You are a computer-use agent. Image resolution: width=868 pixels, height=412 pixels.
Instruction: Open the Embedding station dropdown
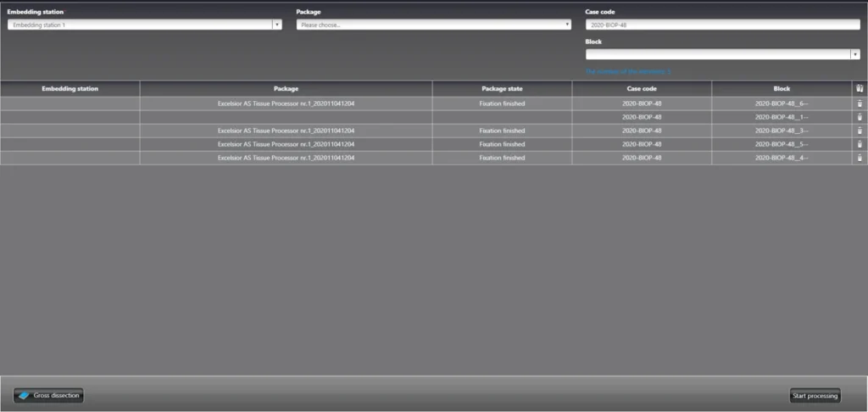tap(277, 25)
